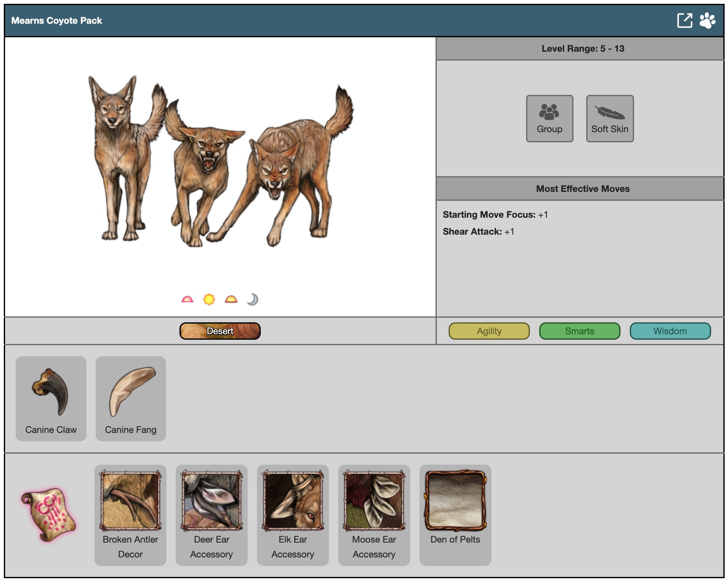Open the Elk Ear Accessory item
Screen dimensions: 728x582
click(x=293, y=515)
